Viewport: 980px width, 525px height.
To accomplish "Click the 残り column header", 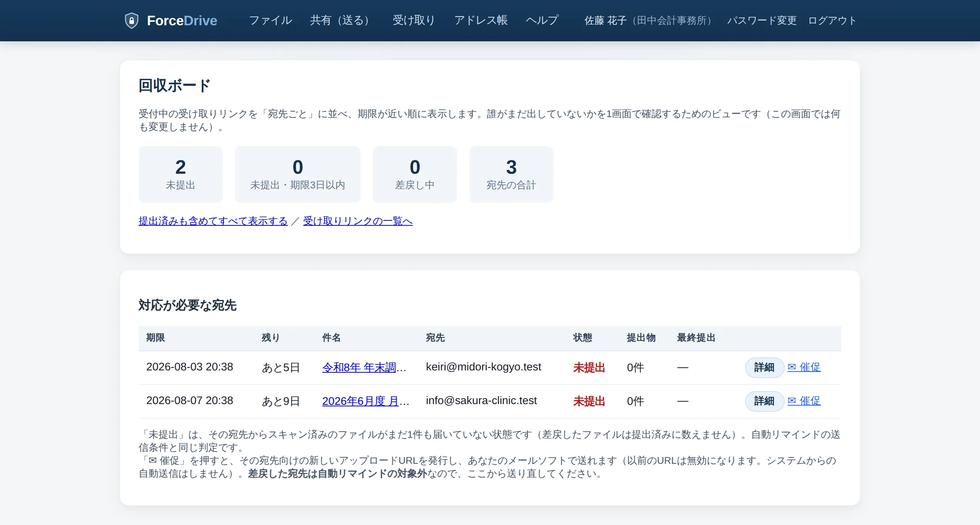I will pyautogui.click(x=271, y=338).
